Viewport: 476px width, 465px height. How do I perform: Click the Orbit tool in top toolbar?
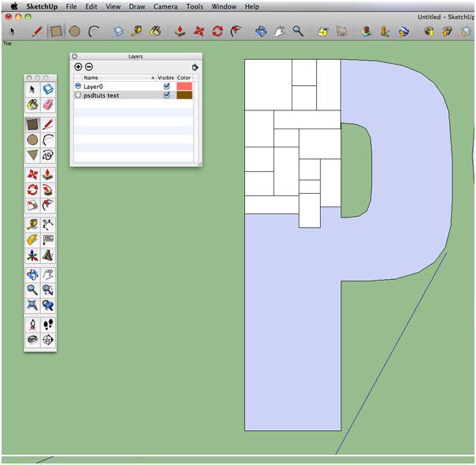pos(262,32)
